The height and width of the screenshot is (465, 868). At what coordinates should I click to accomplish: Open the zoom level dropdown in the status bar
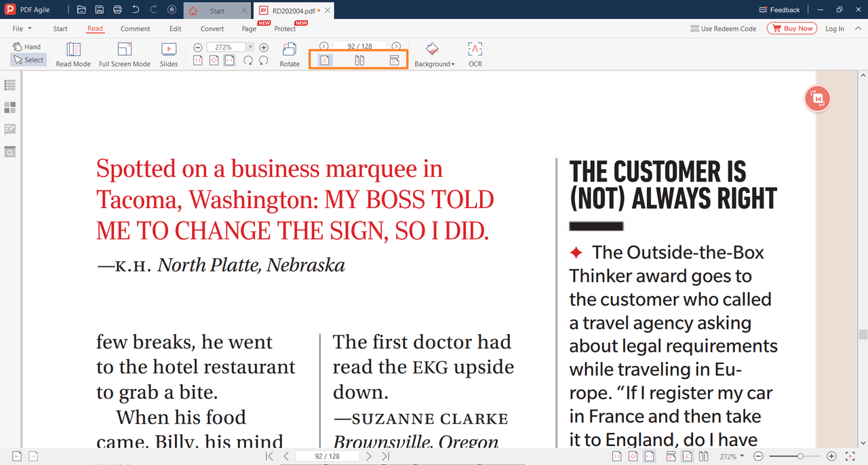[x=741, y=456]
